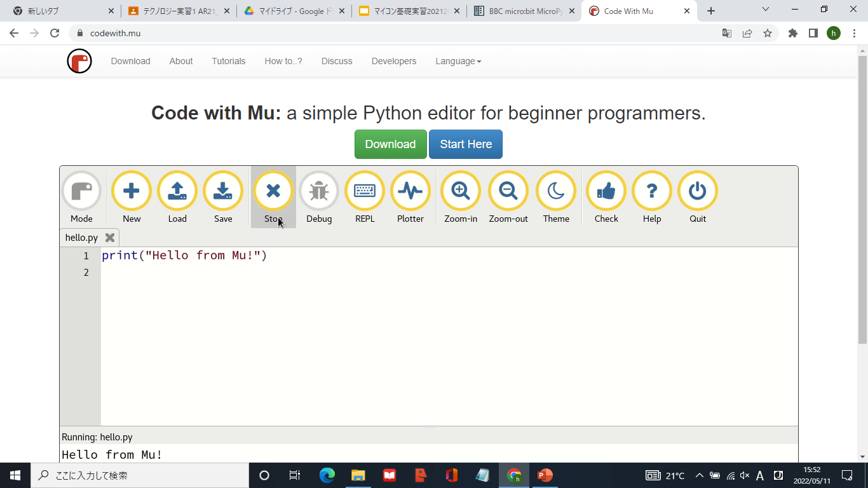The height and width of the screenshot is (488, 868).
Task: Switch to the マイコン基礎実習 browser tab
Action: [x=409, y=11]
